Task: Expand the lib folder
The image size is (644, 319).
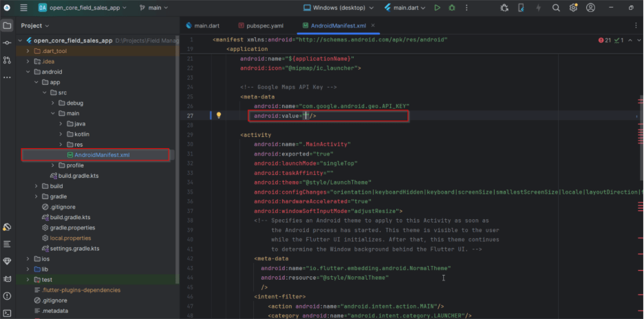Action: point(28,269)
